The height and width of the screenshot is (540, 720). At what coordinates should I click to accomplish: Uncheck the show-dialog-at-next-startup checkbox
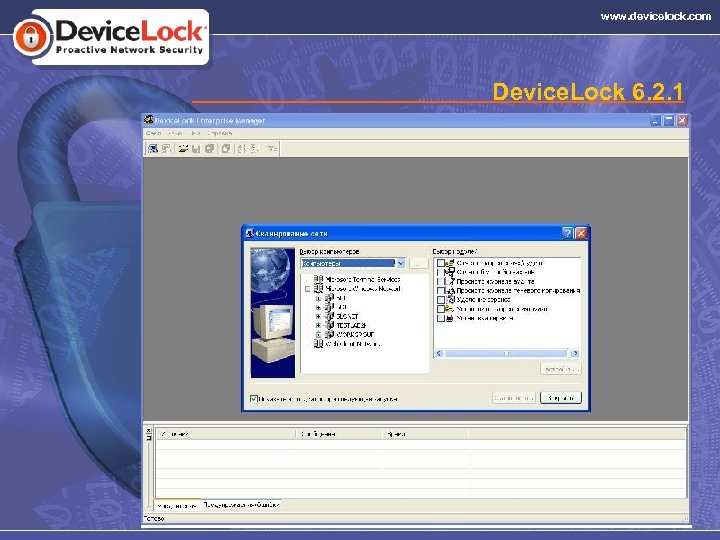point(253,399)
